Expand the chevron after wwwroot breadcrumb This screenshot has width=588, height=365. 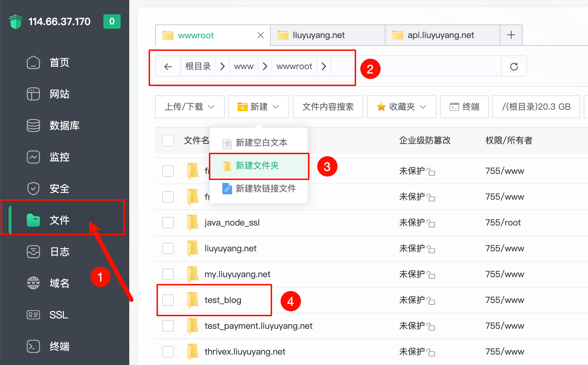324,66
